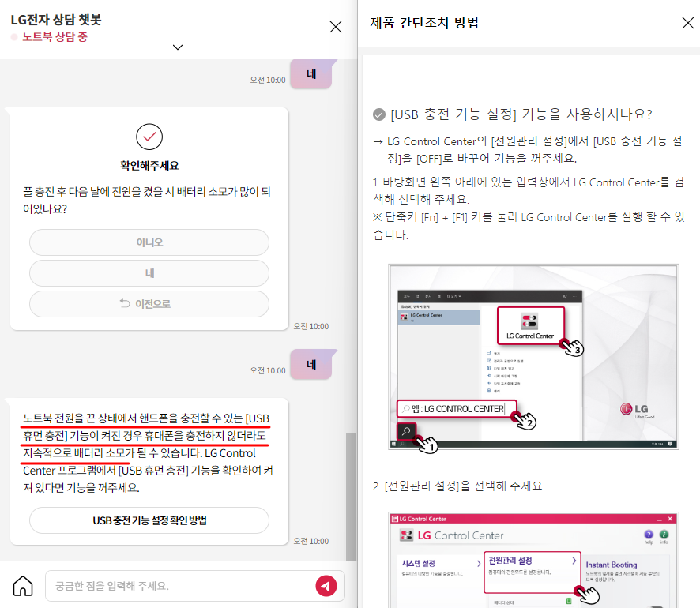Click the LG전자 상담 챗봇 title
This screenshot has width=700, height=608.
tap(56, 20)
